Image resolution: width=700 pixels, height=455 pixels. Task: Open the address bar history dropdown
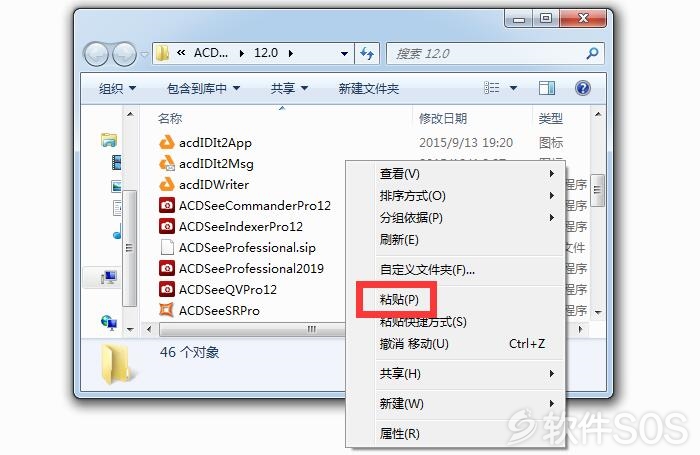[344, 54]
